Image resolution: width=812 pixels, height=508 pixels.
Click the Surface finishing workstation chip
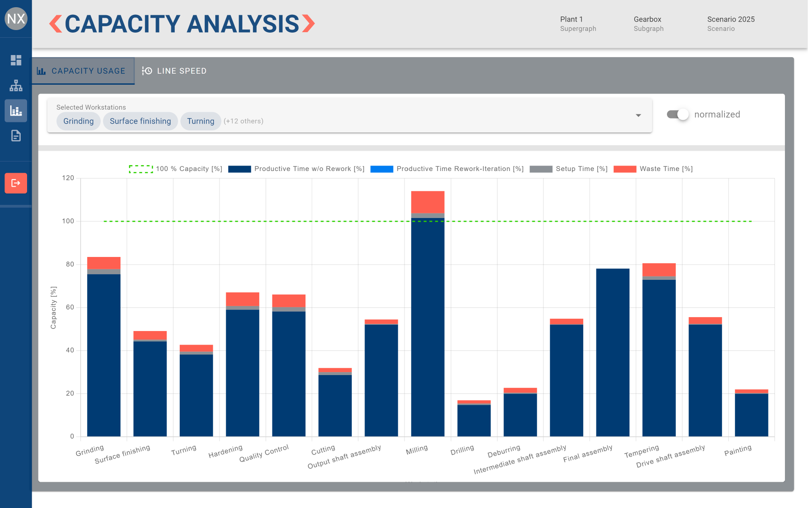click(140, 121)
